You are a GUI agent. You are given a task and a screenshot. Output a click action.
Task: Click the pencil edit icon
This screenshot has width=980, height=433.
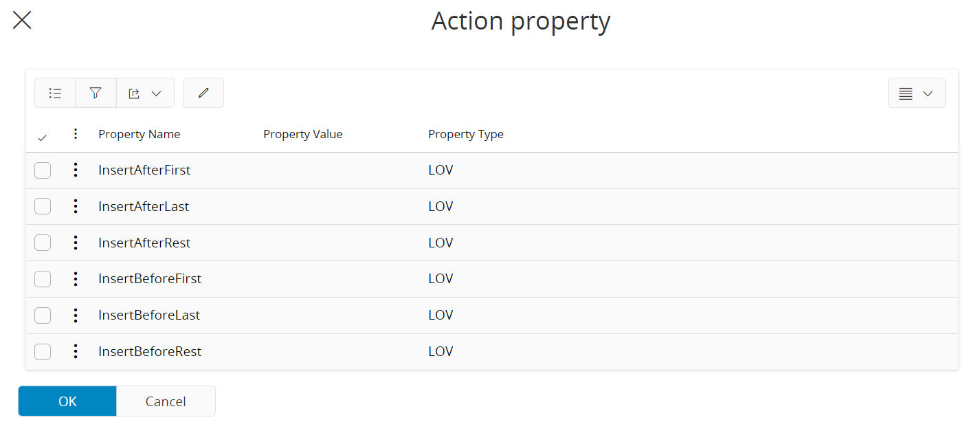(203, 93)
